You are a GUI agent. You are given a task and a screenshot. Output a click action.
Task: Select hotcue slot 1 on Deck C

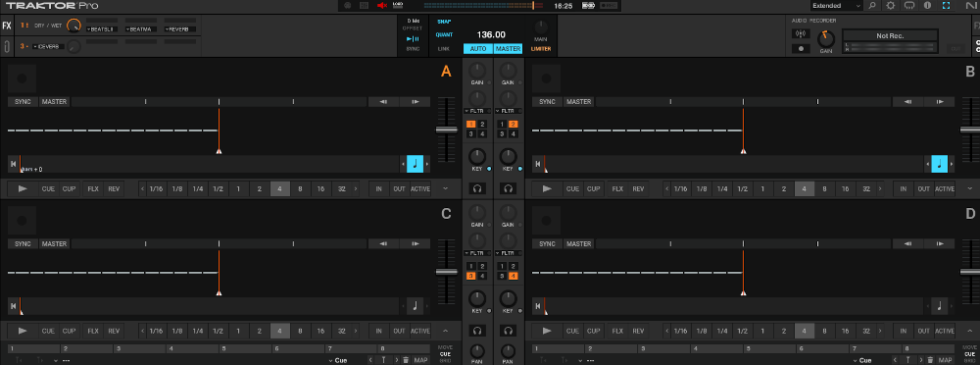[34, 348]
